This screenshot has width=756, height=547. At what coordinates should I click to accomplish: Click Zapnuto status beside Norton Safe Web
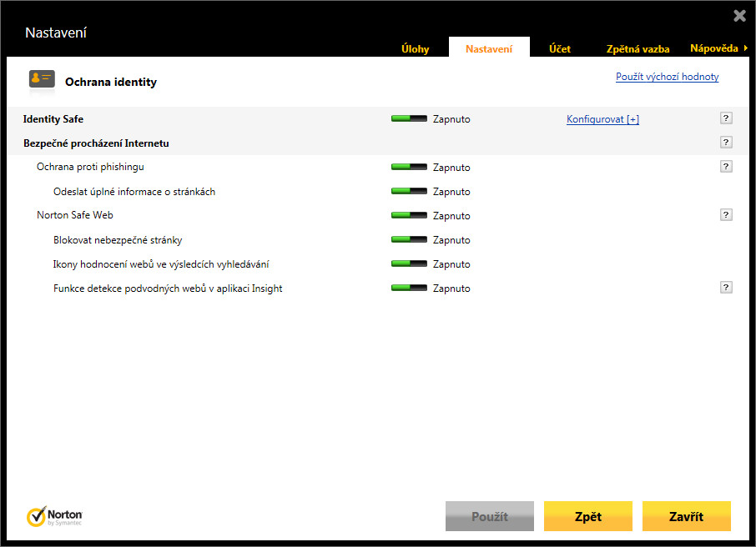coord(451,215)
